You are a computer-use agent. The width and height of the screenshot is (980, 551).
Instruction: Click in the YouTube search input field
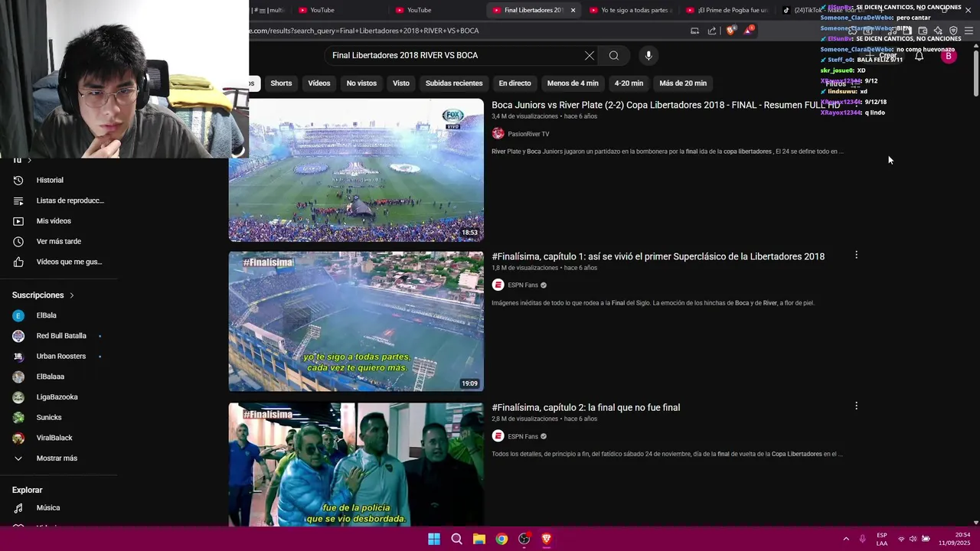[452, 55]
